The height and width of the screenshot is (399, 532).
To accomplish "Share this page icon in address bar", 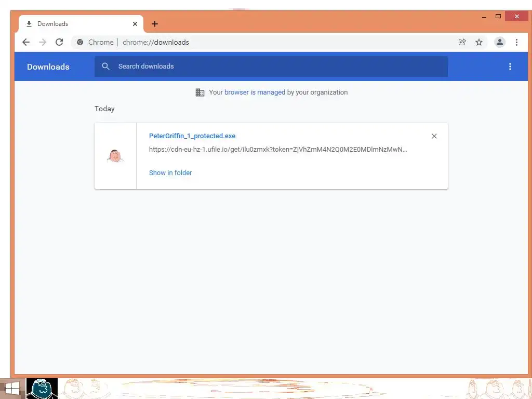I will pos(462,42).
